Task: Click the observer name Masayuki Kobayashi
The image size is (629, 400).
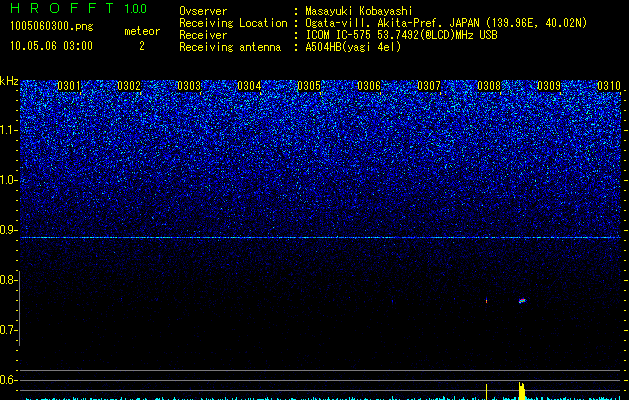Action: coord(359,11)
